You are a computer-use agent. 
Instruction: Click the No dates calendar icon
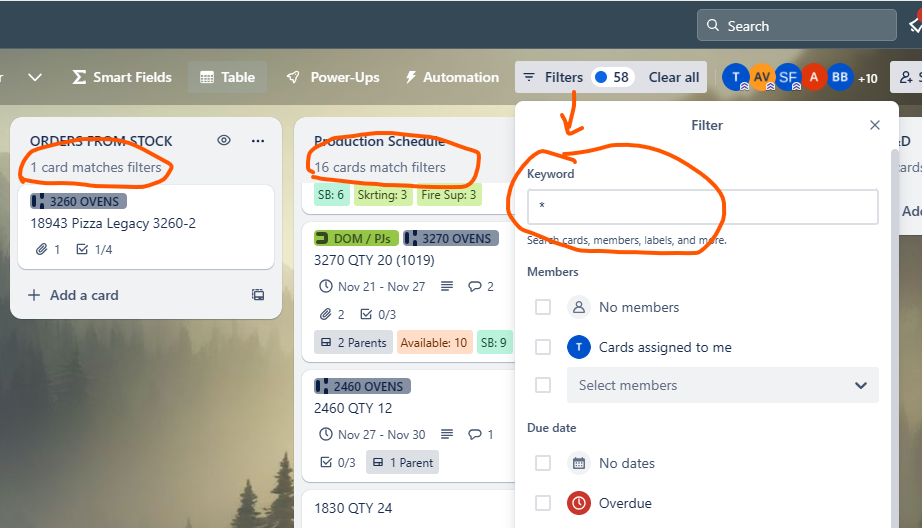point(579,463)
